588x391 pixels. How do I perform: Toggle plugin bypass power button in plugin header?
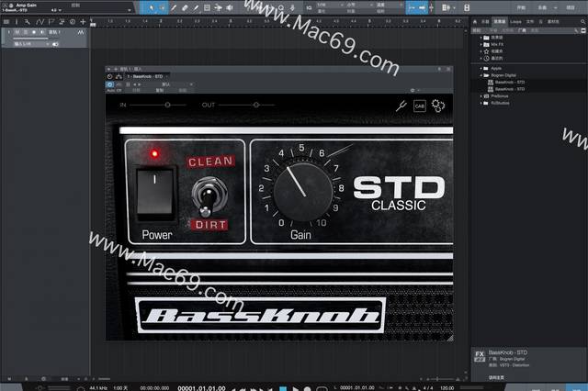point(109,84)
